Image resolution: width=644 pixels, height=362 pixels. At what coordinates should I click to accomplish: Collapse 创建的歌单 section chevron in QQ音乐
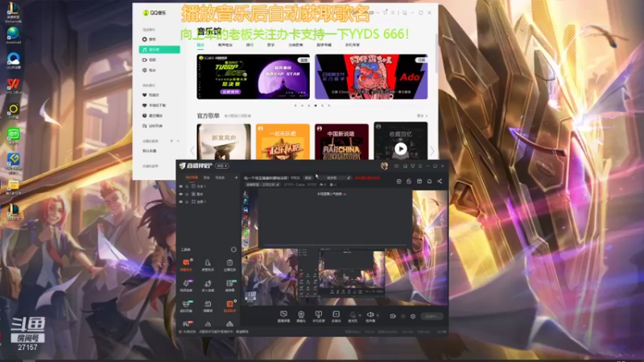(178, 141)
